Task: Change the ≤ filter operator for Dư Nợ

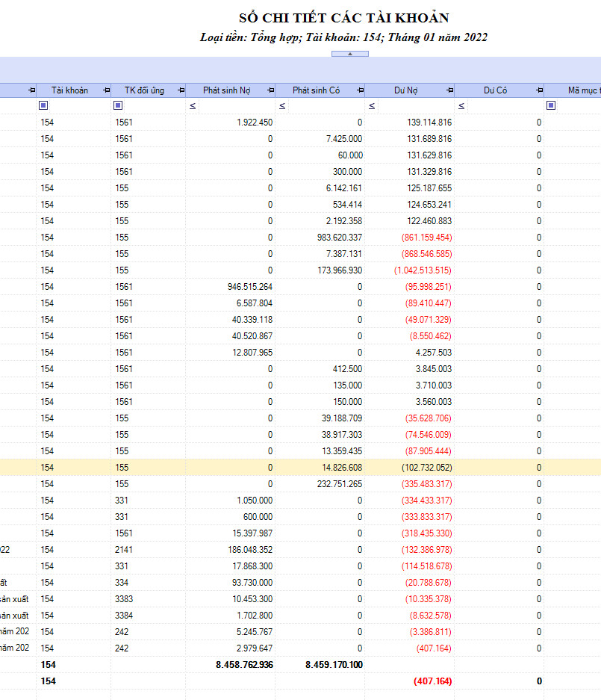Action: [x=372, y=106]
